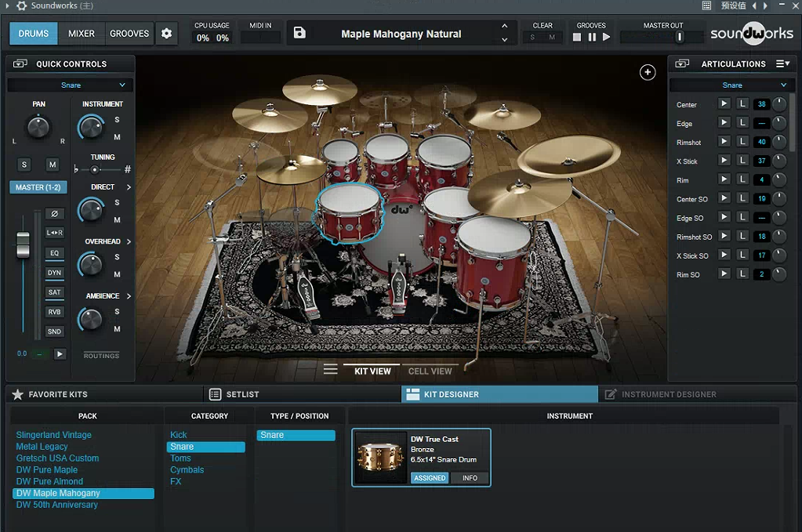Image resolution: width=802 pixels, height=532 pixels.
Task: Click the preset grid icon in title bar
Action: click(706, 5)
